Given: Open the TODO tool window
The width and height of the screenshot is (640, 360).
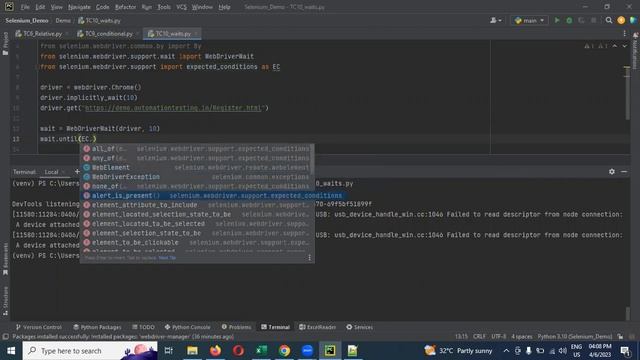Looking at the screenshot, I should tap(143, 327).
